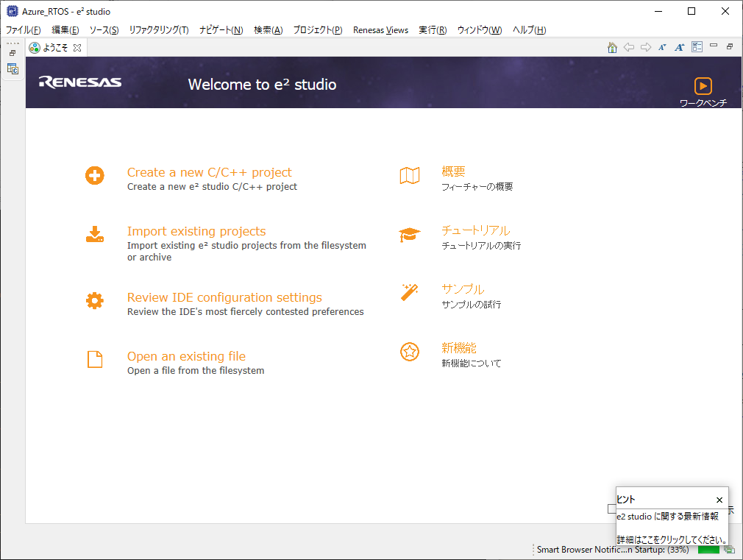Open the 実行(R) menu

click(x=433, y=30)
